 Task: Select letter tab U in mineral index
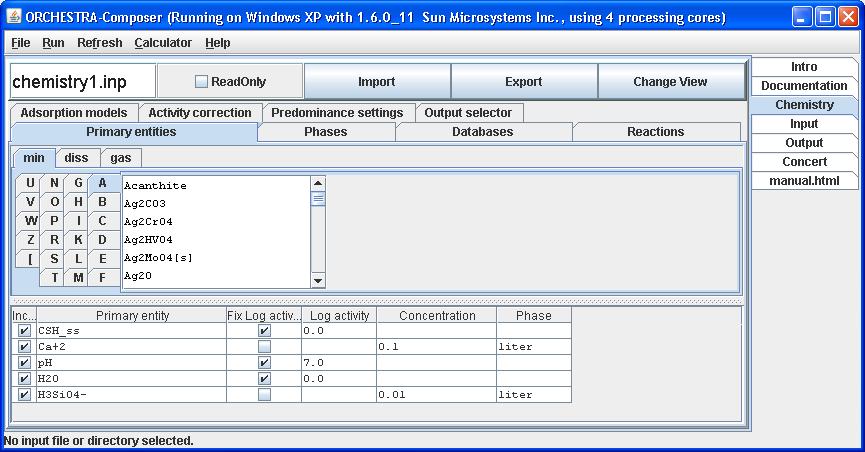coord(30,183)
